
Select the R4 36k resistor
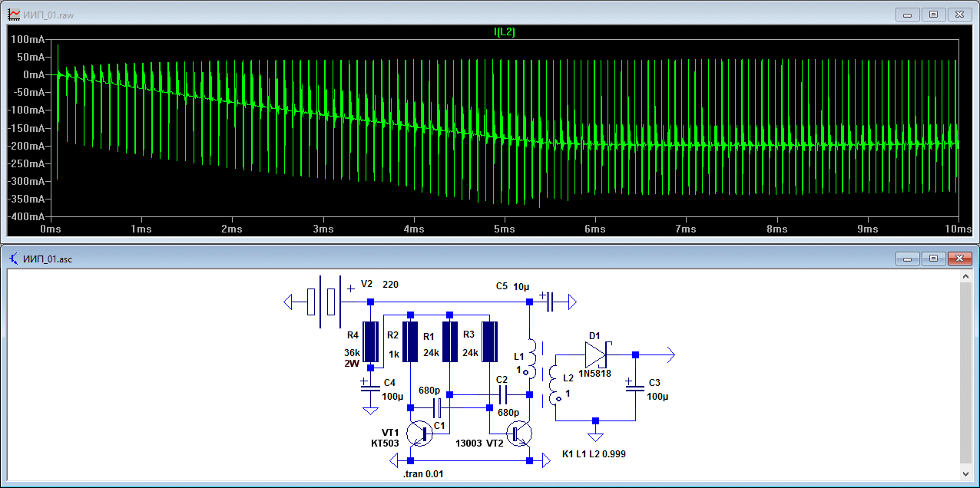(371, 341)
